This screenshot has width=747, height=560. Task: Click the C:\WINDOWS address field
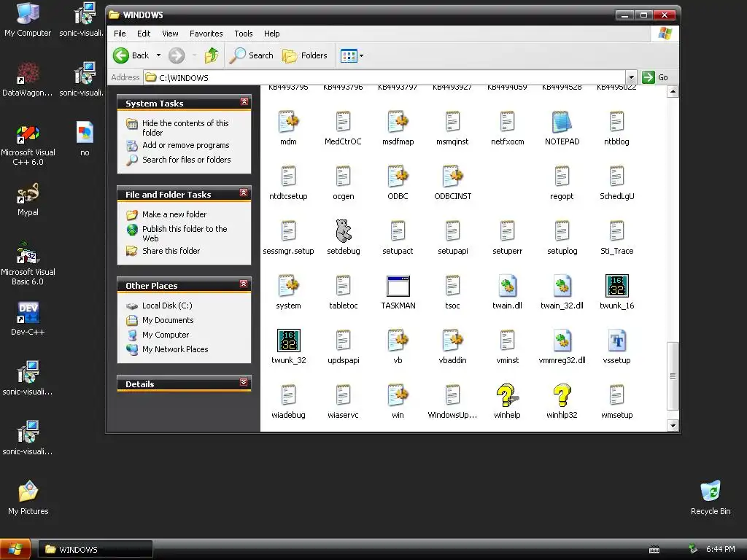pyautogui.click(x=384, y=77)
